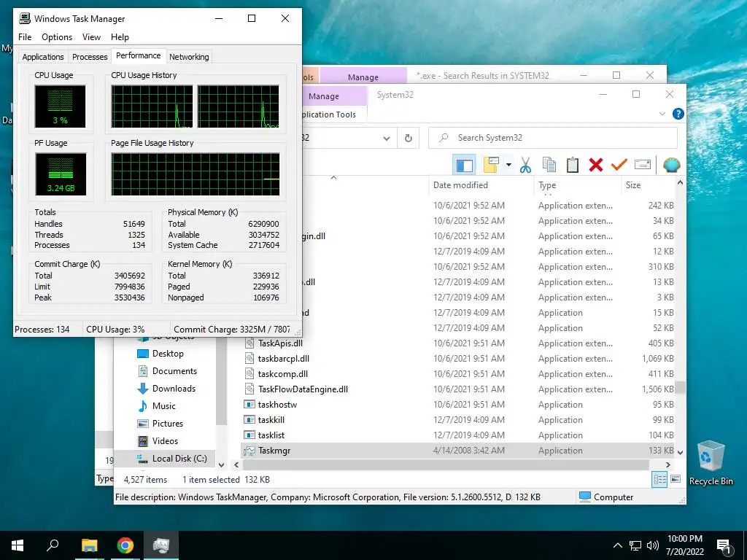
Task: Expand the address bar history dropdown
Action: 387,138
